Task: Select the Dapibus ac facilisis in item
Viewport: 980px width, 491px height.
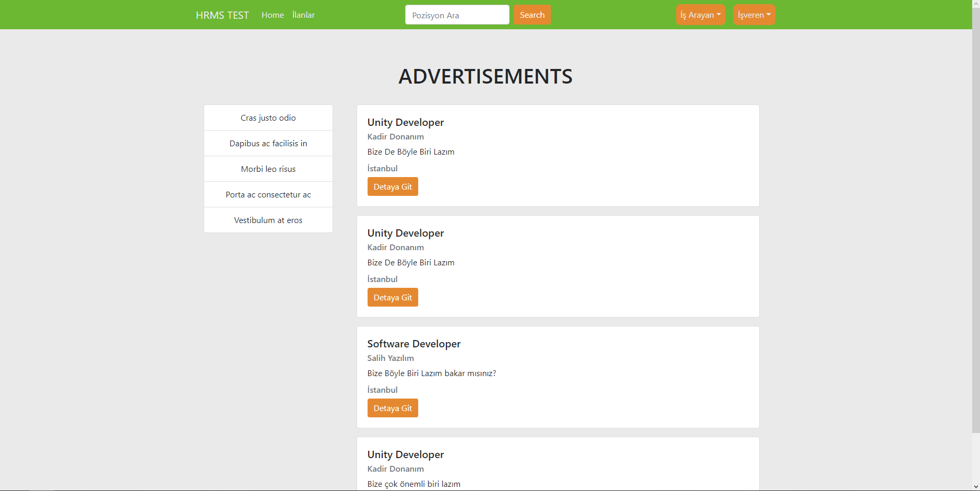Action: click(x=268, y=144)
